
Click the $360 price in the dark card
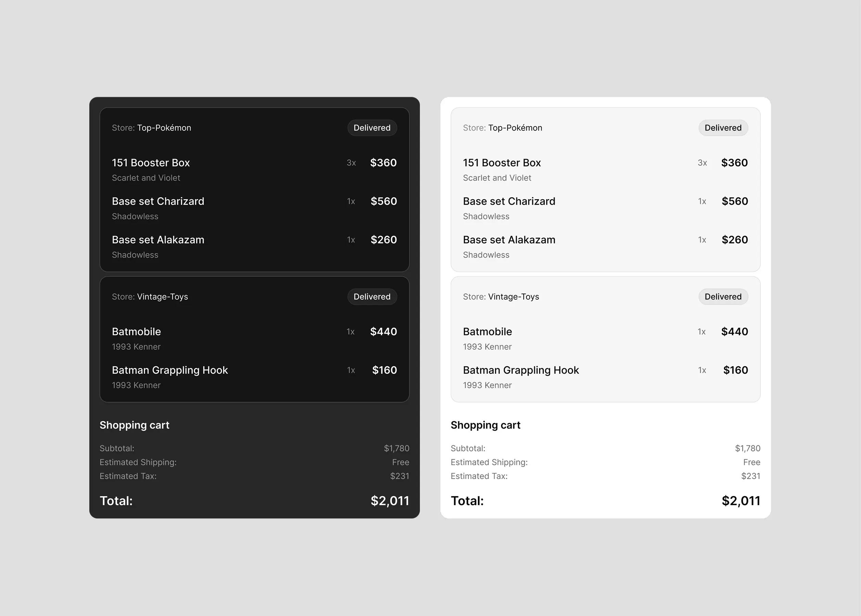(383, 163)
